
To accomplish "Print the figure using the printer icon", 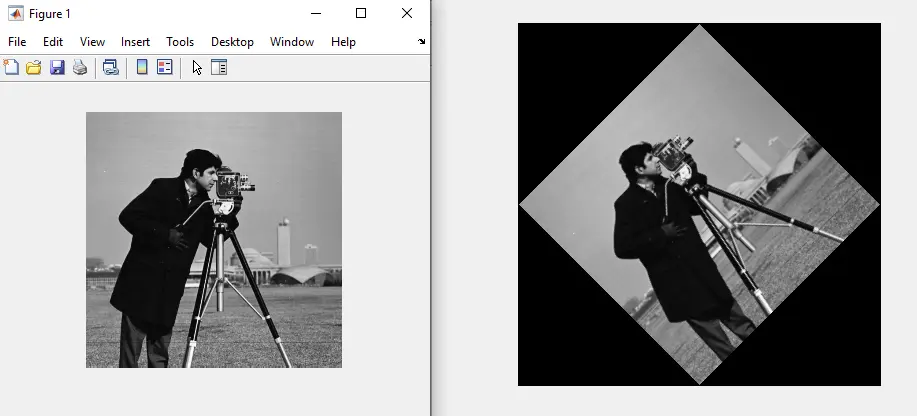I will pyautogui.click(x=80, y=67).
